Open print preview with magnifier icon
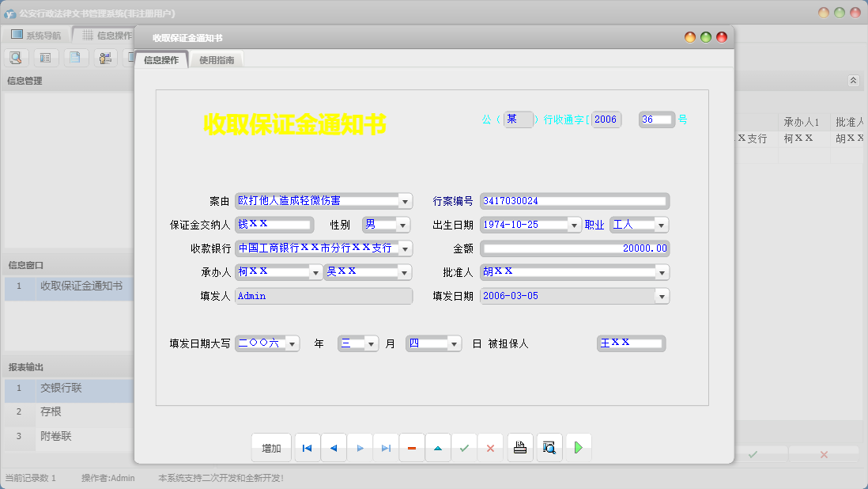Image resolution: width=868 pixels, height=489 pixels. point(549,448)
